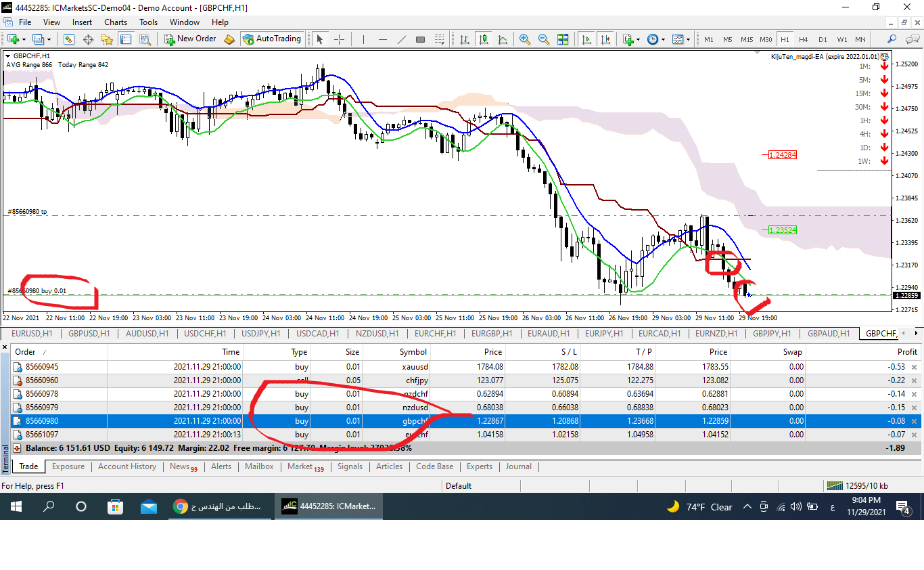Open the Navigator star-folder icon
Screen dimensions: 924x570
tap(107, 39)
